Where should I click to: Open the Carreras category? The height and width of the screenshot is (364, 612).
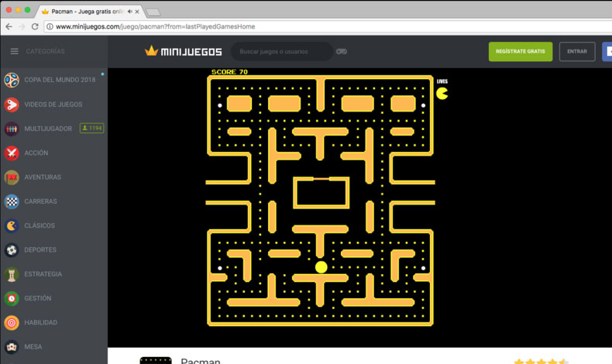(40, 201)
